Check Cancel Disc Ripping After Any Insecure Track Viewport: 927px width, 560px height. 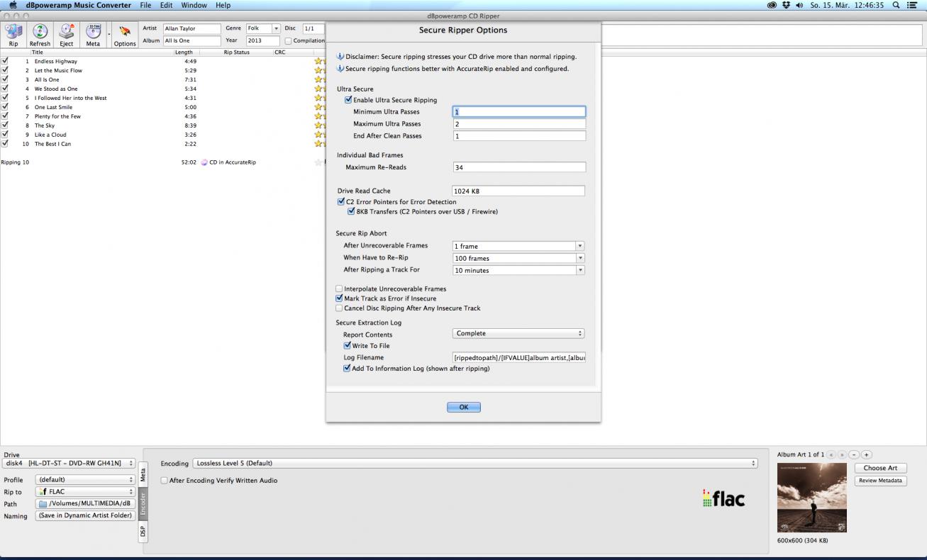click(339, 308)
